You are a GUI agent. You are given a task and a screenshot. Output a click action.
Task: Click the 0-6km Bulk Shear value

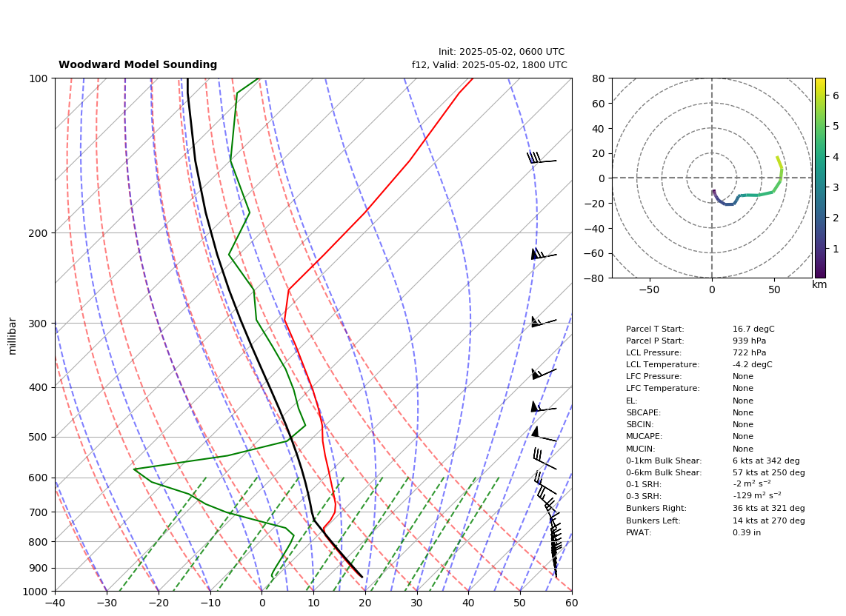768,472
